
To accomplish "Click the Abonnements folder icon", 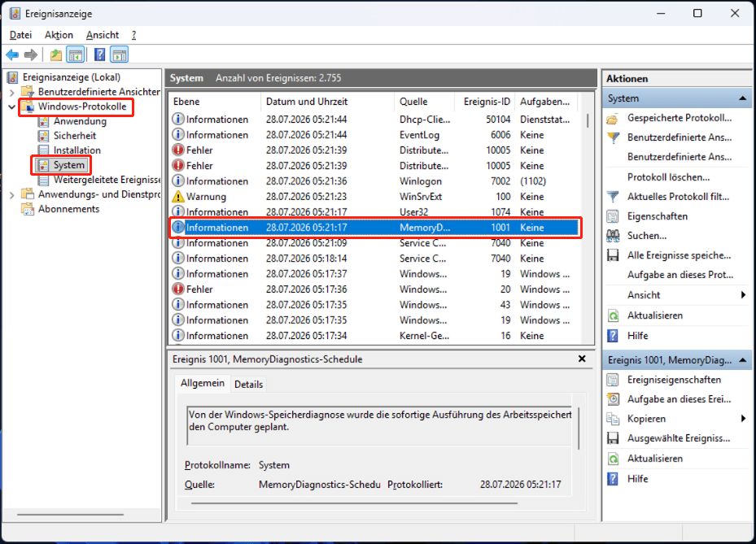I will 28,209.
